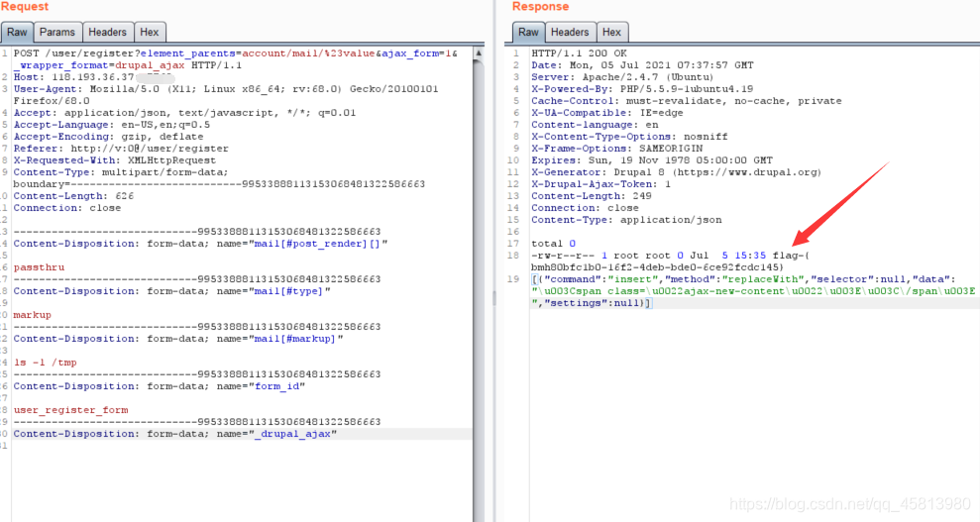Click the request Connection: close line
980x522 pixels.
pyautogui.click(x=66, y=207)
